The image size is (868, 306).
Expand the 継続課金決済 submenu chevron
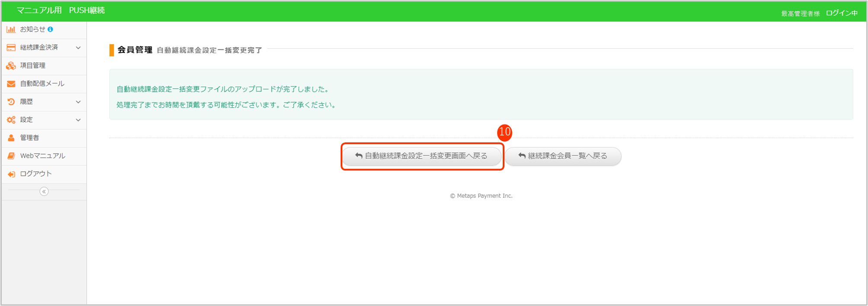coord(78,48)
